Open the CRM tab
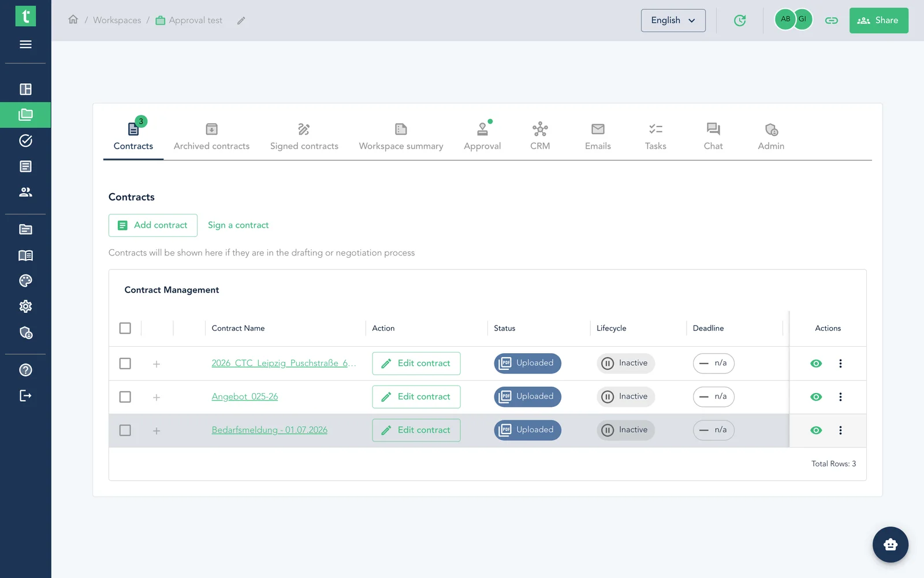 540,136
